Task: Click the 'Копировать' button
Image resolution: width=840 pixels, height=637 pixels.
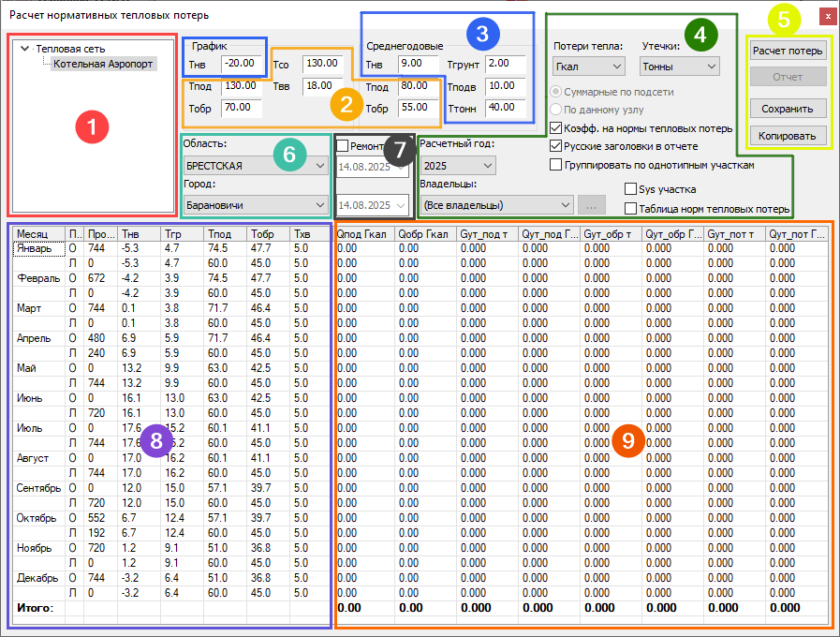Action: click(788, 135)
